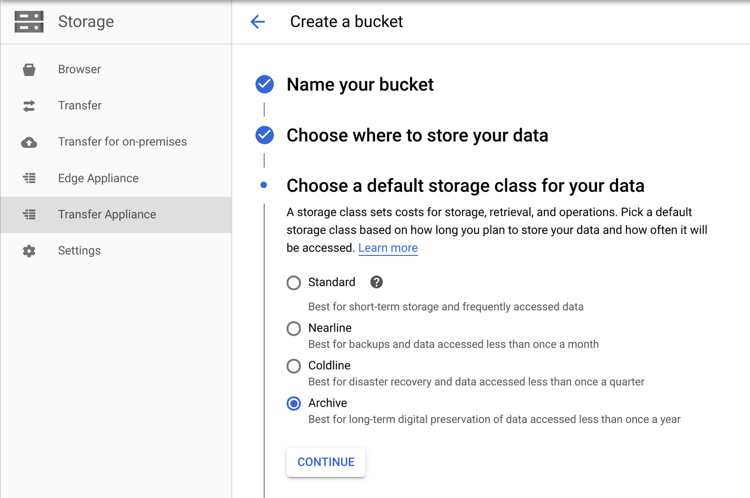Select the Standard storage class radio button
The image size is (750, 498).
(294, 283)
